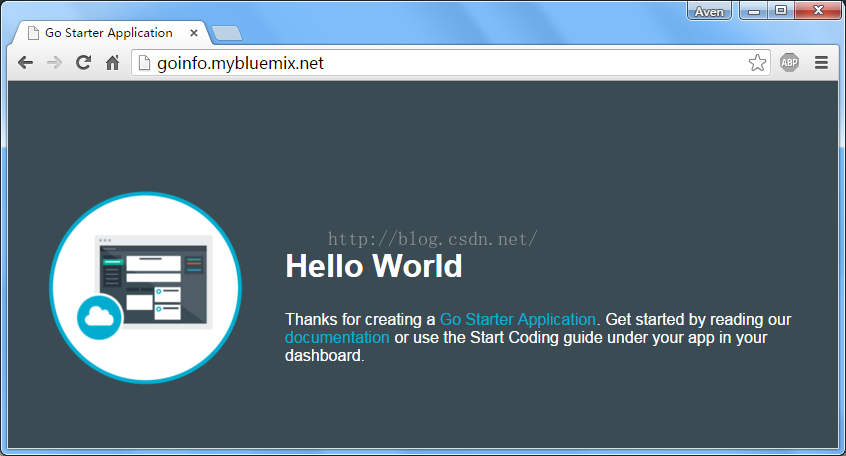Click the blue cloud icon in illustration

tap(99, 317)
